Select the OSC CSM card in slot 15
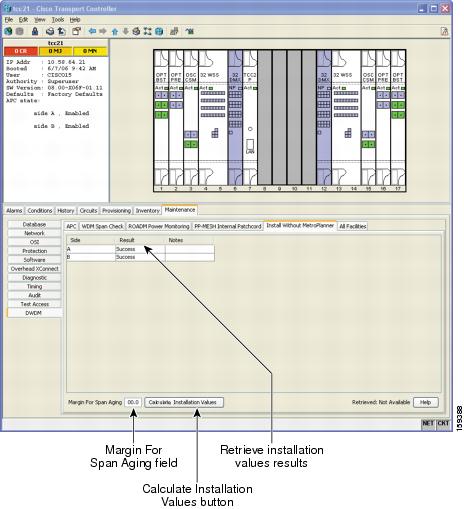 coord(368,118)
